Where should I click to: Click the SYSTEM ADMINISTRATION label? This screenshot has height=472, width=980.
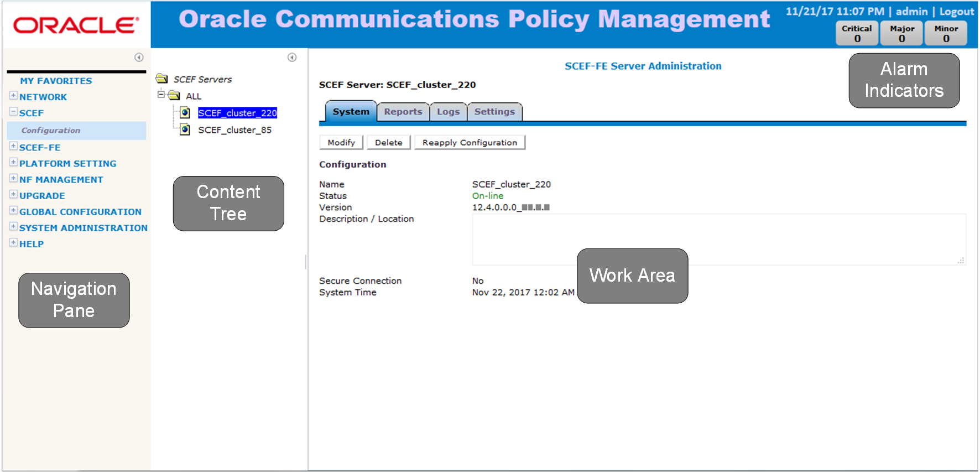point(84,228)
